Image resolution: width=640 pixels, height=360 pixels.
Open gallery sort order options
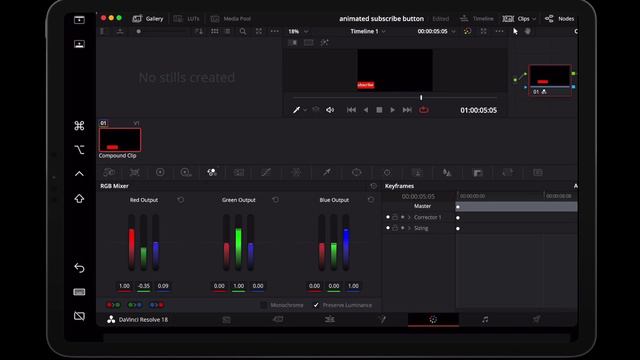pos(199,31)
